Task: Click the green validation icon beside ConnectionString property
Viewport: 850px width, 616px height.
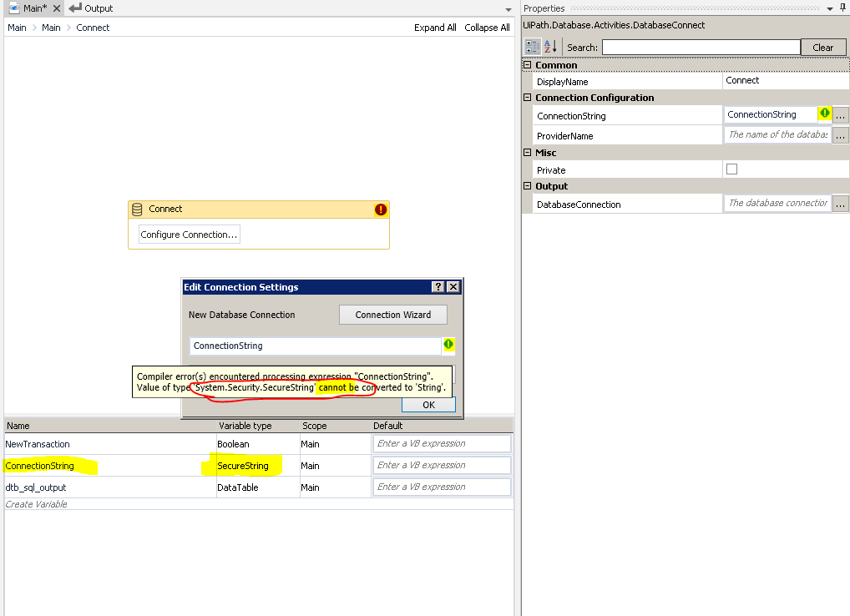Action: coord(825,114)
